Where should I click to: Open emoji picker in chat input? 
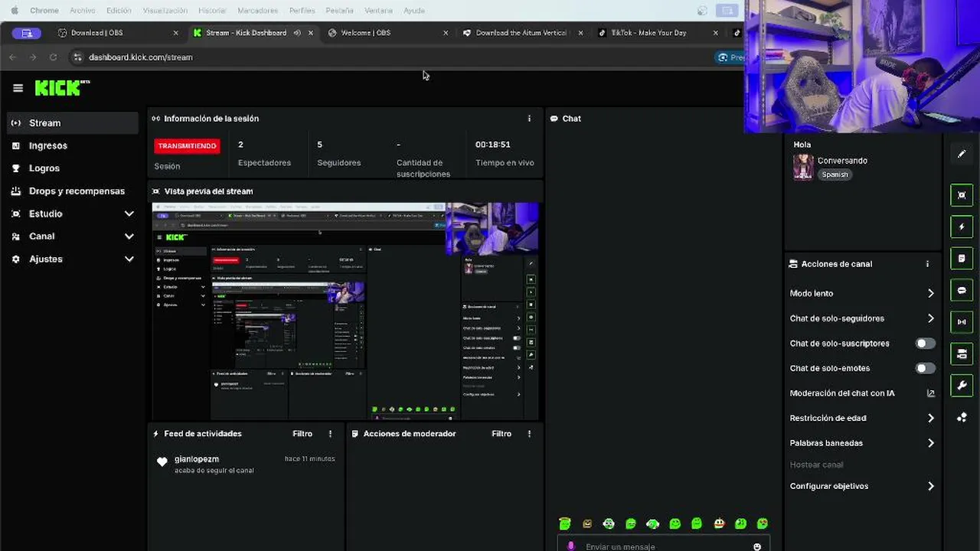(x=757, y=546)
